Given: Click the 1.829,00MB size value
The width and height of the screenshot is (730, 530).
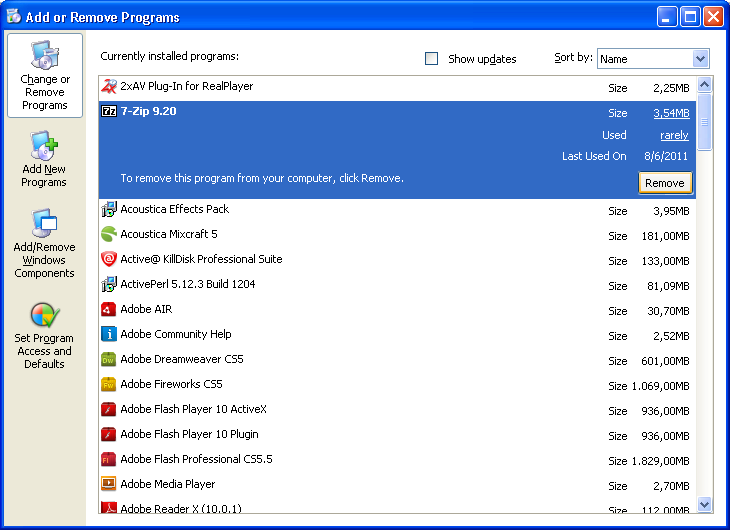Looking at the screenshot, I should (661, 461).
